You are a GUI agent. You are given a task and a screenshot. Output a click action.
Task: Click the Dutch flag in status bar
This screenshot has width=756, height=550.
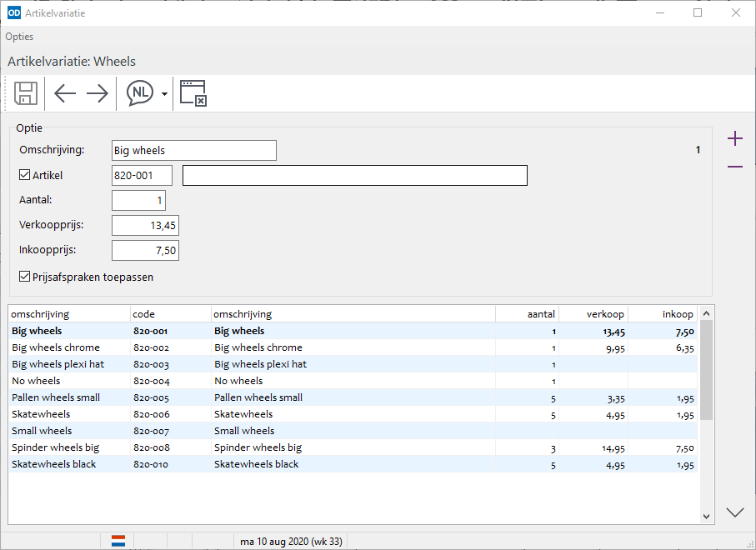pos(118,541)
